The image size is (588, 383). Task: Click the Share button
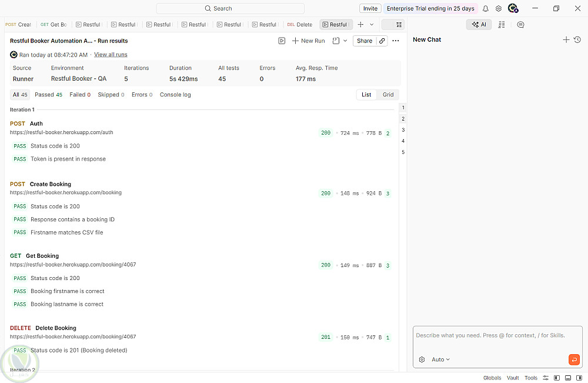tap(365, 41)
